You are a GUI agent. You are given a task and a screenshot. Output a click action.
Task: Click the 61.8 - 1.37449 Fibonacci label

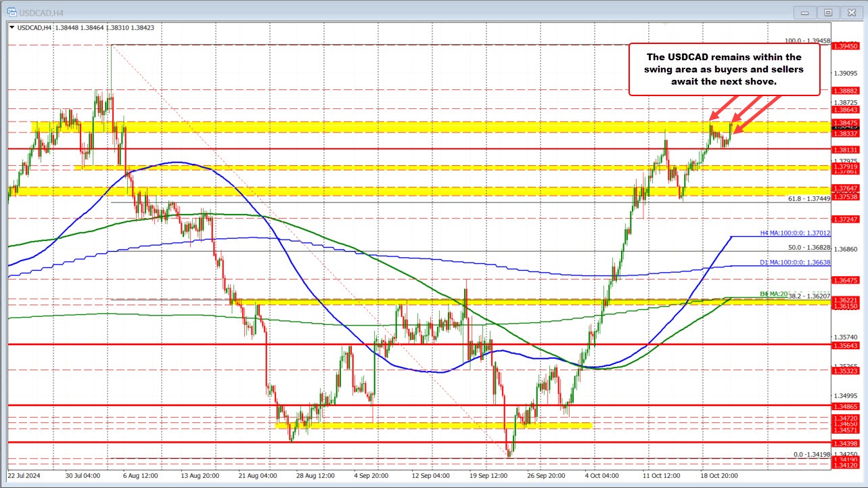click(x=809, y=198)
